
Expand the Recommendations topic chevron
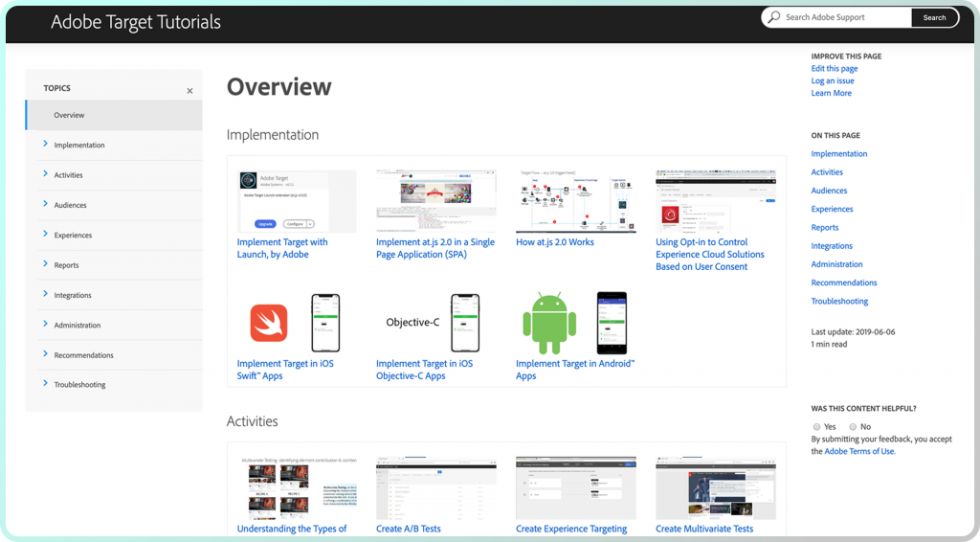(45, 354)
